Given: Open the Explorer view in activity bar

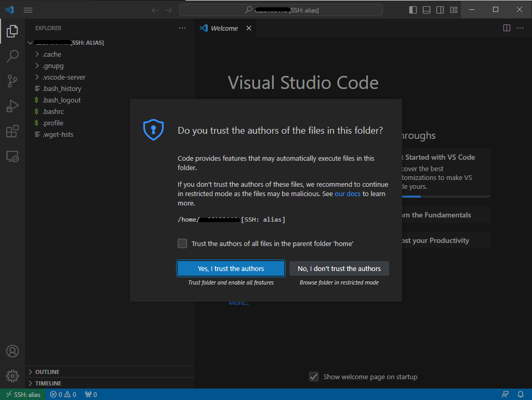Looking at the screenshot, I should click(x=12, y=31).
